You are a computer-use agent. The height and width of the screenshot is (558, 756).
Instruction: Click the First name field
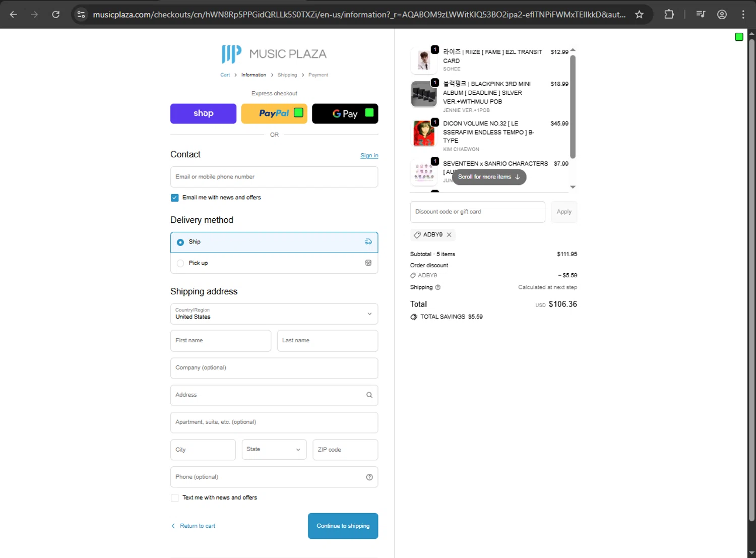tap(221, 341)
